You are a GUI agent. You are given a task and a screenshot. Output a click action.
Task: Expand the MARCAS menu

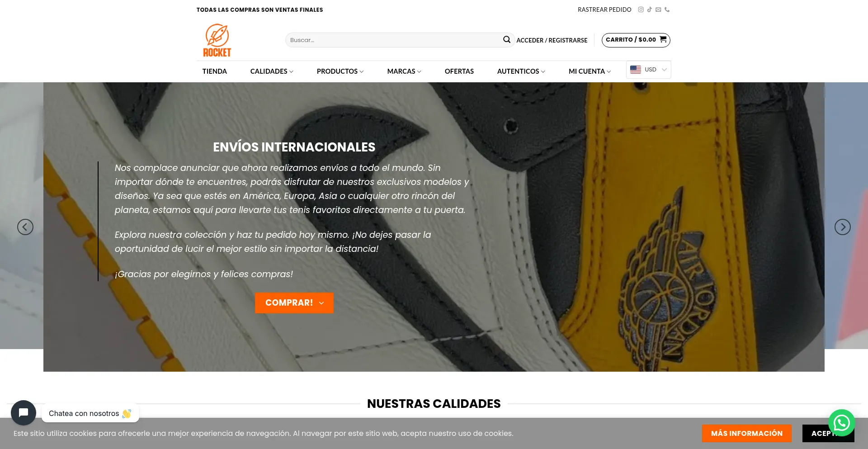pyautogui.click(x=404, y=71)
